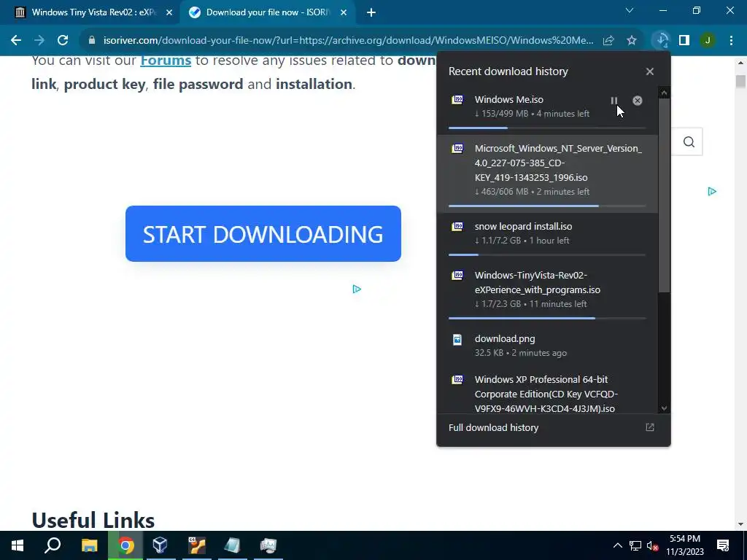Open the Forums link
This screenshot has width=747, height=560.
166,61
